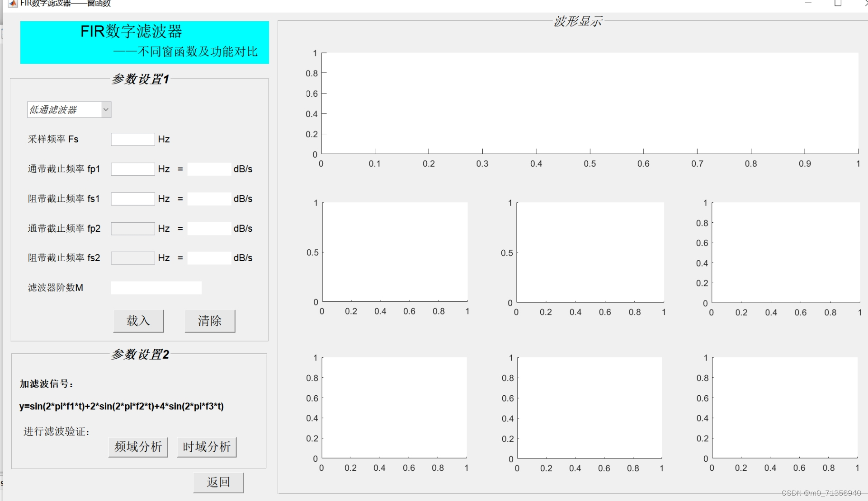
Task: Click the 返回 button
Action: (218, 482)
